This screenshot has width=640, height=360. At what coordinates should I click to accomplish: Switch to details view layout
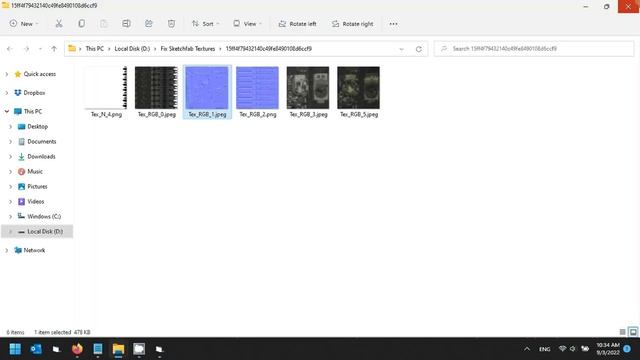point(622,332)
